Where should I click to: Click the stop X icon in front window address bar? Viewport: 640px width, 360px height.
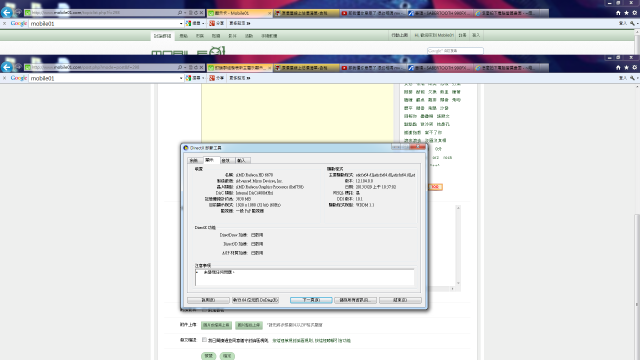tap(201, 67)
